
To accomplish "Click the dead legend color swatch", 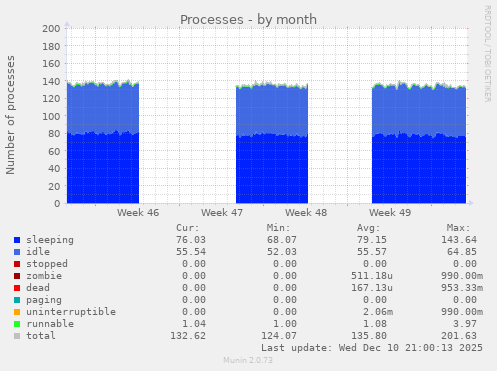I will pos(17,288).
